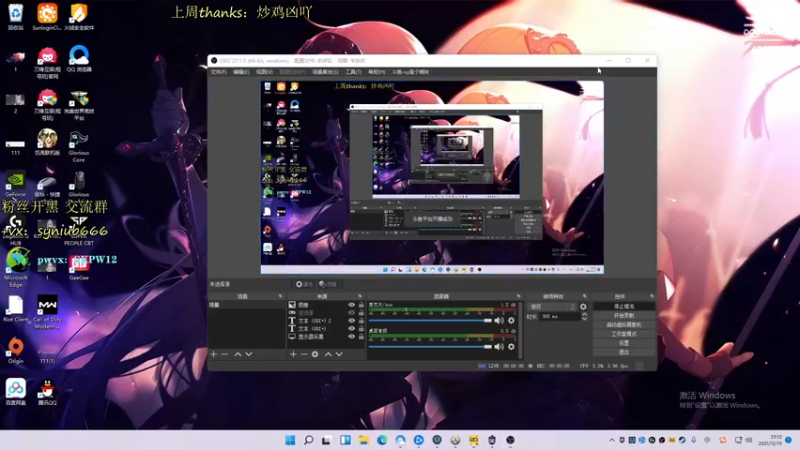The width and height of the screenshot is (800, 450).
Task: Open the 场景集合(S) menu in OBS
Action: point(326,72)
